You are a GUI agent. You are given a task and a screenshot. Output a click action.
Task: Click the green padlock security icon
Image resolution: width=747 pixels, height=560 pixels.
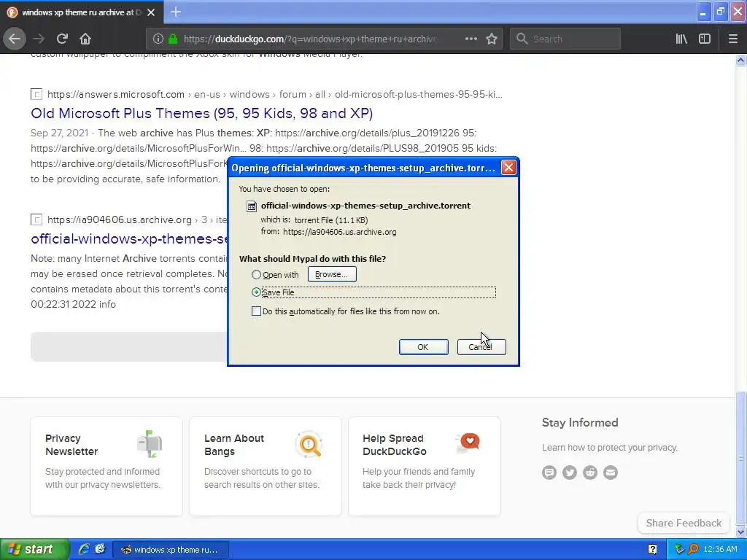click(x=173, y=39)
